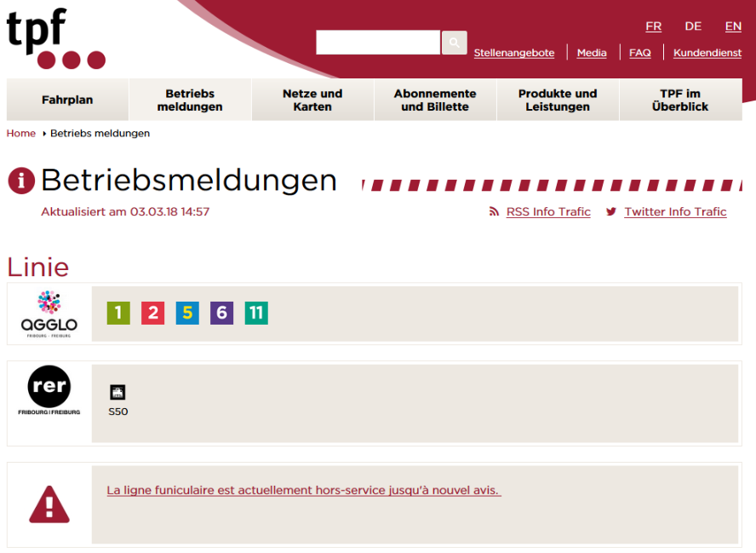
Task: Click the RER Fribourg logo
Action: click(49, 392)
